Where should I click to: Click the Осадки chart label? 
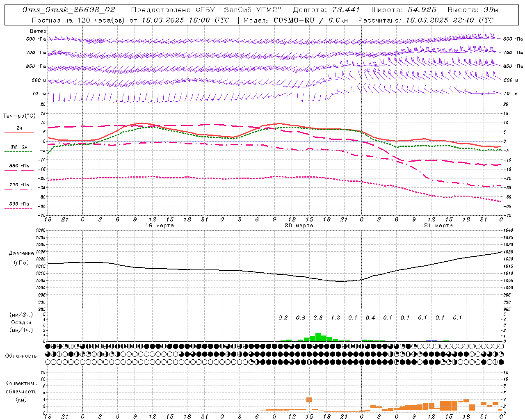[x=21, y=322]
